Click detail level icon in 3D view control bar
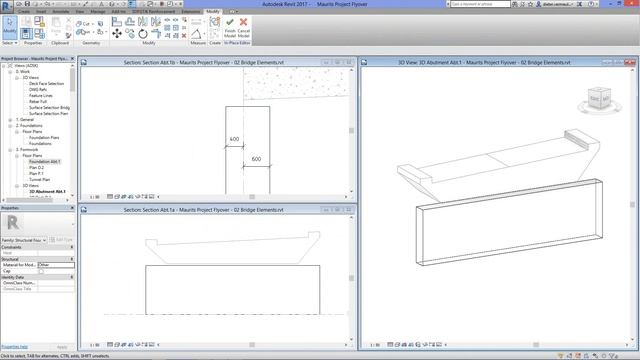Viewport: 640px width, 360px height. click(x=390, y=344)
